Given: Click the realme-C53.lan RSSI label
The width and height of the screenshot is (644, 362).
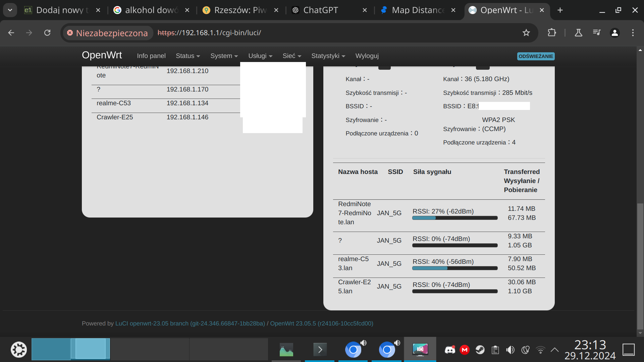Looking at the screenshot, I should [443, 261].
